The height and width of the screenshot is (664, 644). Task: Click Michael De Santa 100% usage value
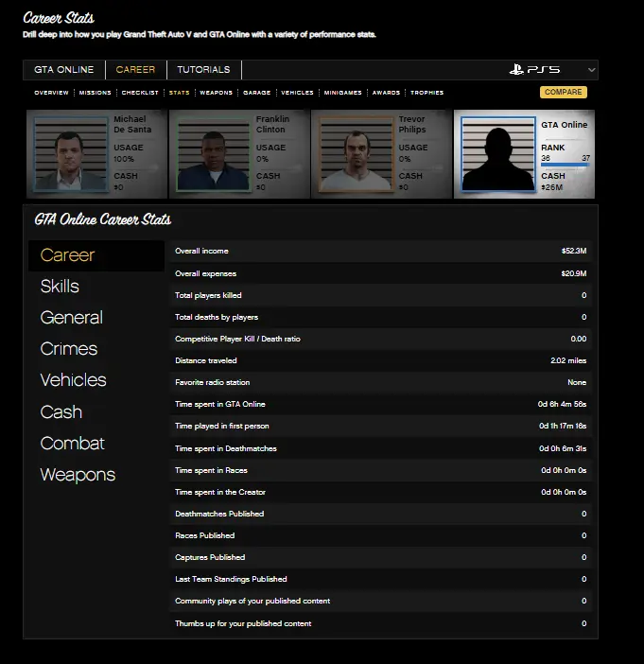124,159
